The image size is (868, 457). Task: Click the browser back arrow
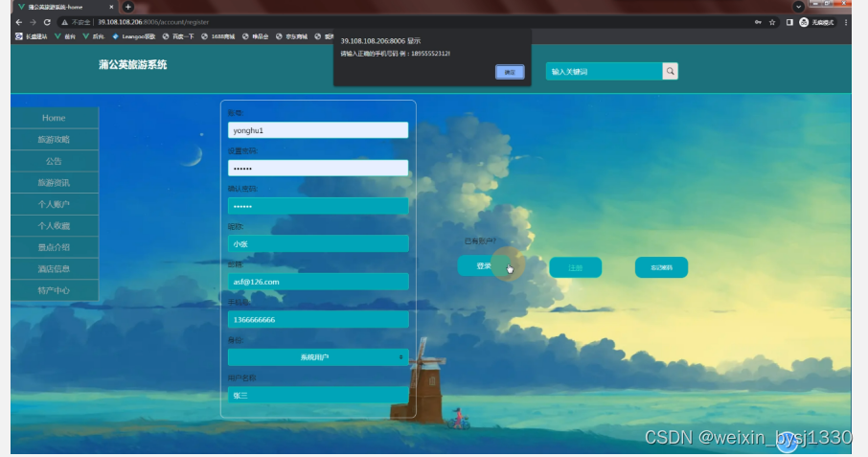[19, 22]
